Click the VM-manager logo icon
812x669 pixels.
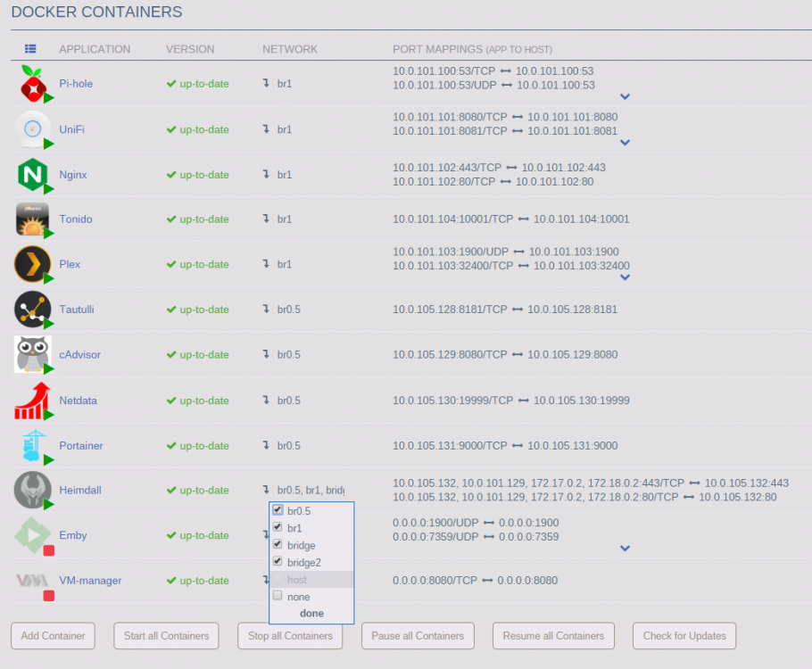(x=33, y=581)
